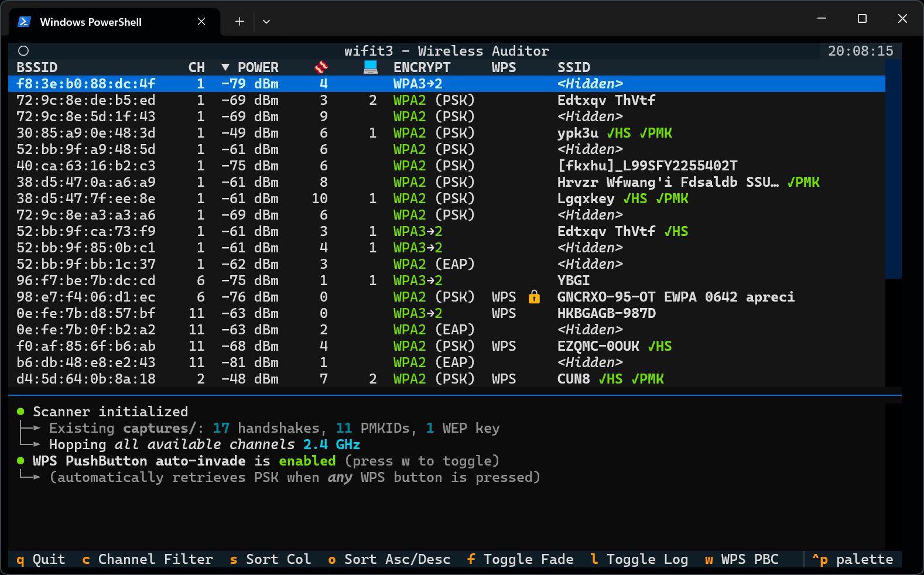Select the Hrvzr Wfwang'i Fdsaldb network

click(x=447, y=182)
